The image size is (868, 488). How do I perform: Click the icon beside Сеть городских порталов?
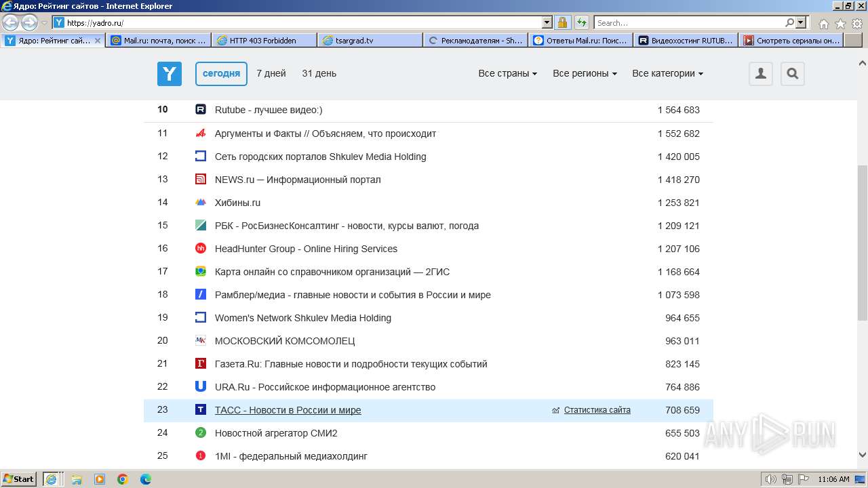[201, 157]
